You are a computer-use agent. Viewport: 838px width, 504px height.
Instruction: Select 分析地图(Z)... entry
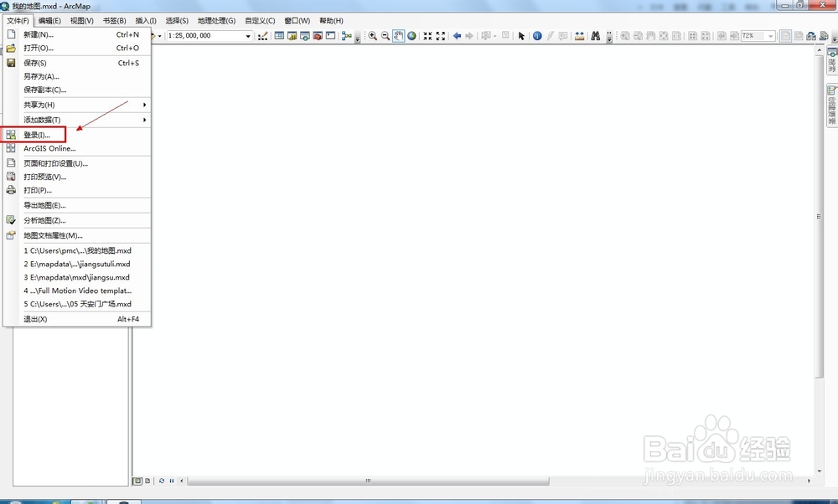click(77, 220)
